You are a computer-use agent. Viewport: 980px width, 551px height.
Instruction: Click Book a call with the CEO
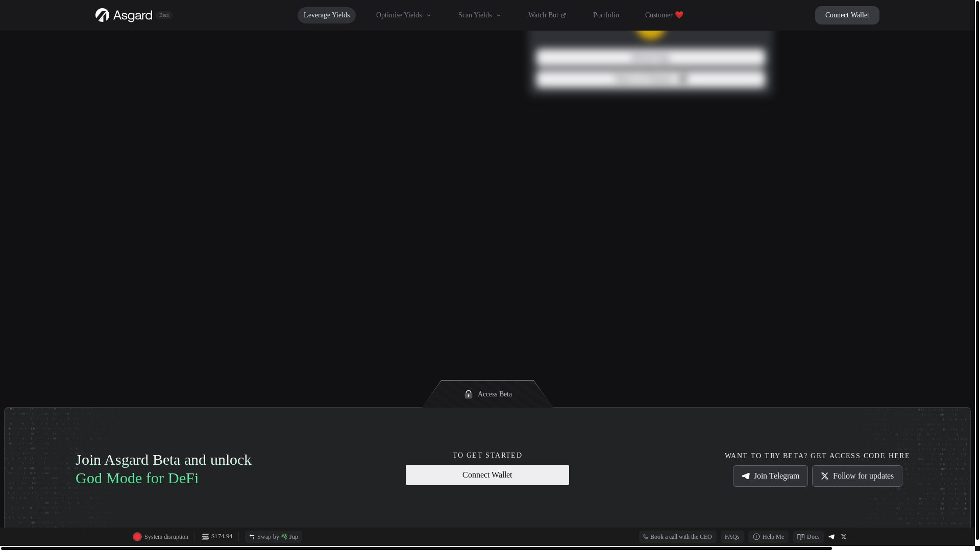pos(677,537)
